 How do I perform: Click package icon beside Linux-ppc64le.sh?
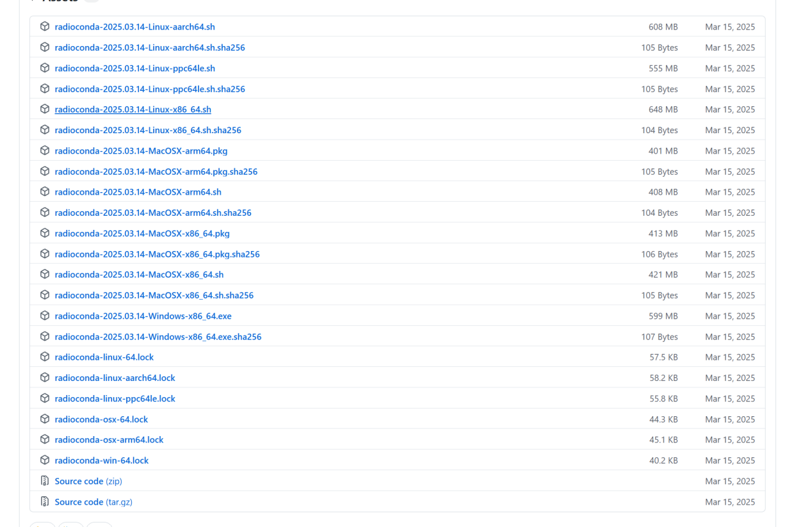pyautogui.click(x=45, y=68)
